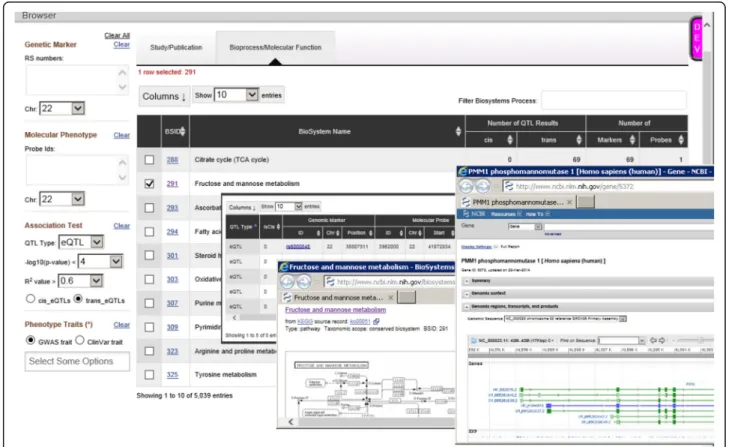Open the QTL Type eQTL dropdown
The width and height of the screenshot is (729, 447).
81,242
